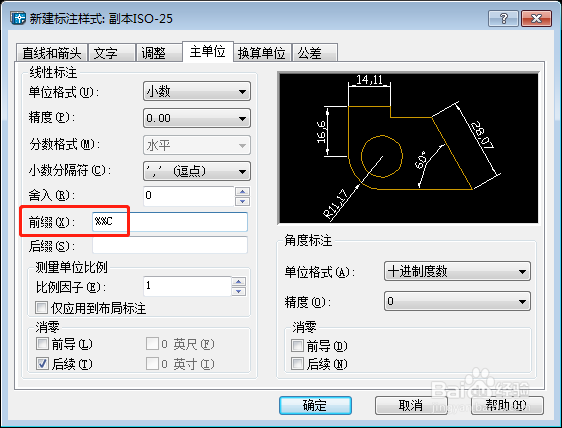Image resolution: width=562 pixels, height=428 pixels.
Task: Click the 后缀 suffix input field
Action: 170,246
